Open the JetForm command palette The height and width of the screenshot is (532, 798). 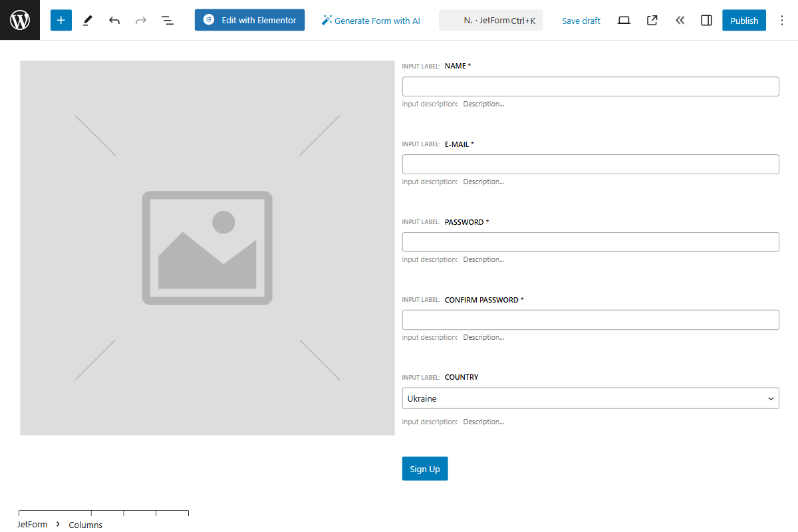[x=491, y=20]
